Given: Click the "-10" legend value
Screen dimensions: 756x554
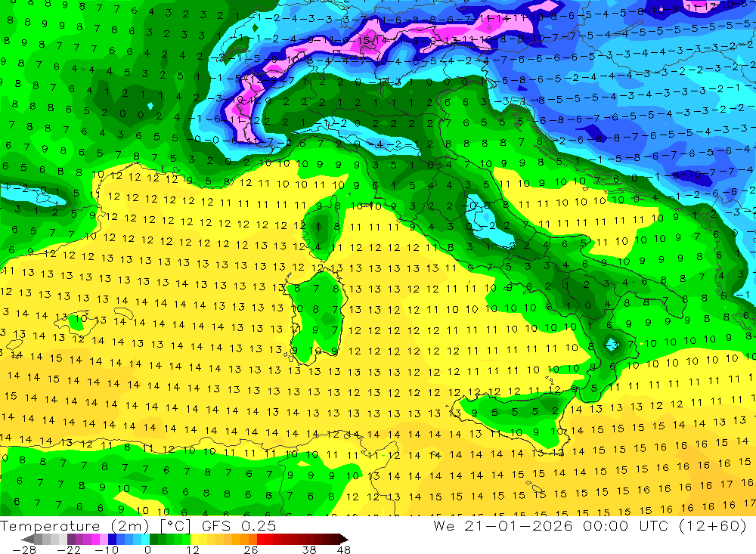Looking at the screenshot, I should (x=107, y=549).
